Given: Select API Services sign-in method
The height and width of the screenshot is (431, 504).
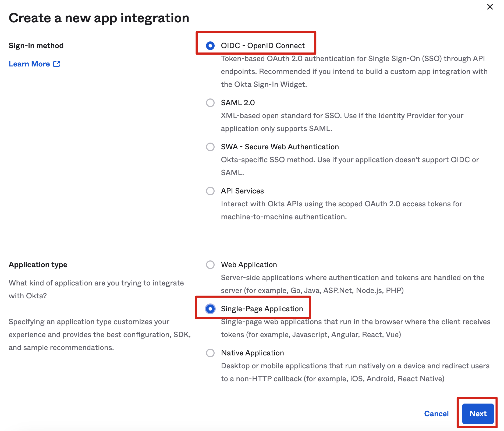Looking at the screenshot, I should [211, 191].
